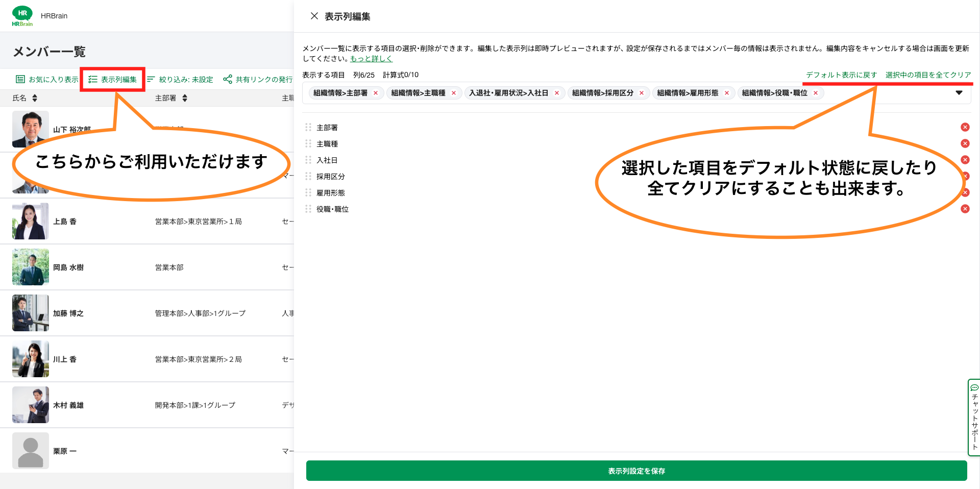Grab drag handle for 雇用形態 row
980x489 pixels.
(308, 192)
